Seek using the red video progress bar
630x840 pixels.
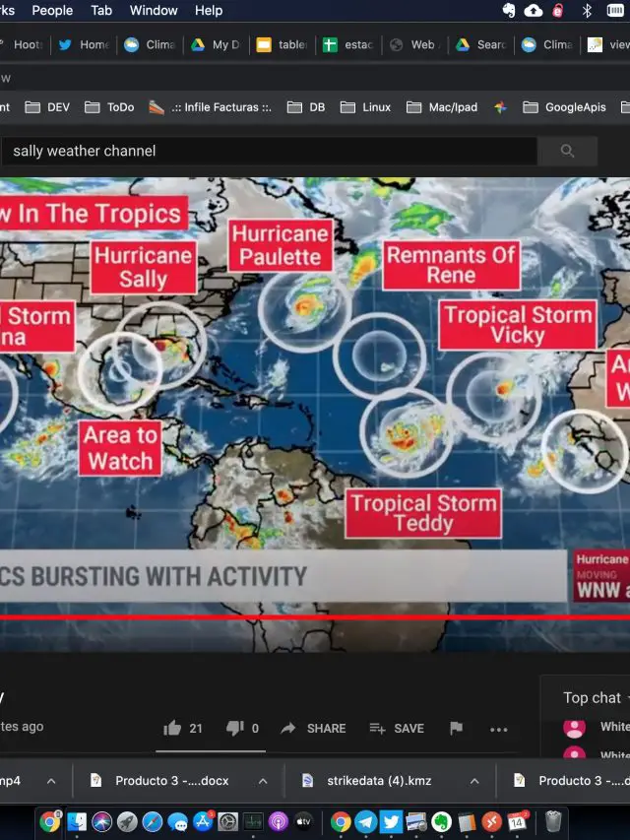click(x=315, y=617)
